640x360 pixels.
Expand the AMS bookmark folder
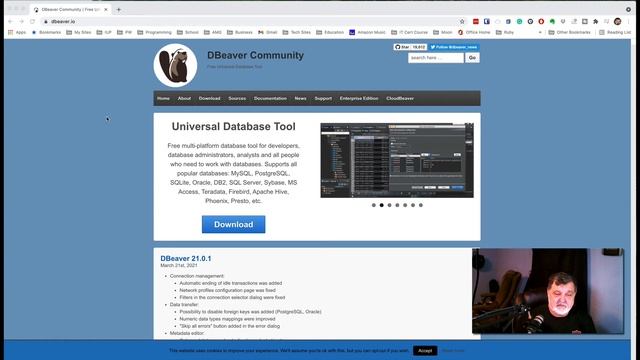coord(213,32)
